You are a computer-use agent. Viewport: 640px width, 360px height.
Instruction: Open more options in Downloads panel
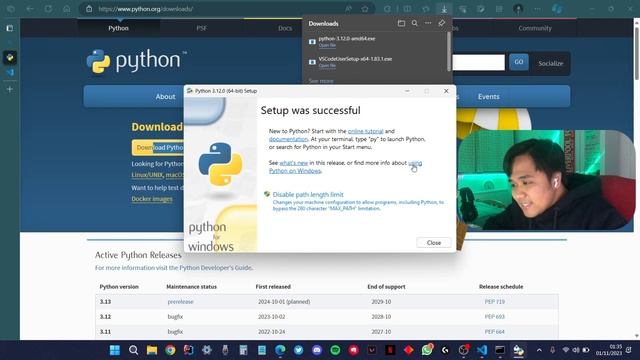[428, 23]
